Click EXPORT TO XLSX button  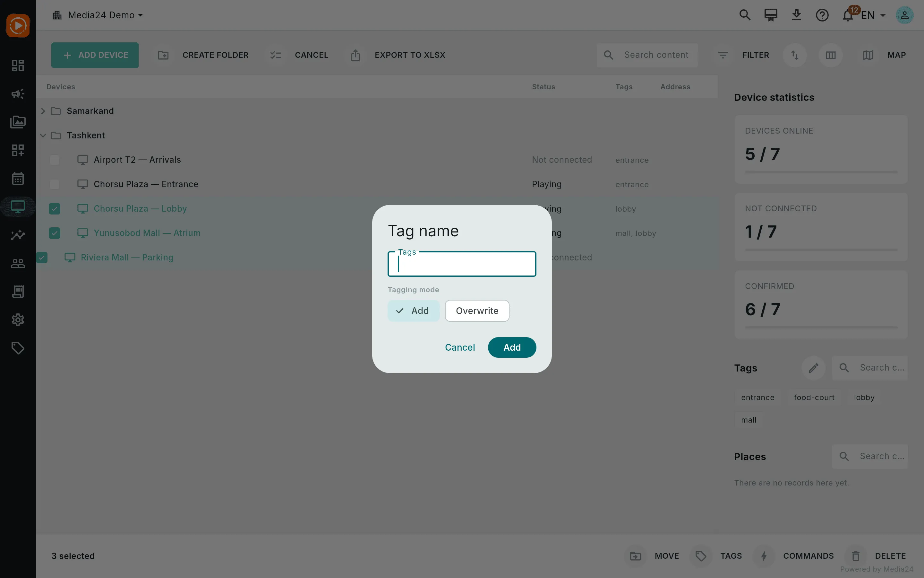point(394,55)
